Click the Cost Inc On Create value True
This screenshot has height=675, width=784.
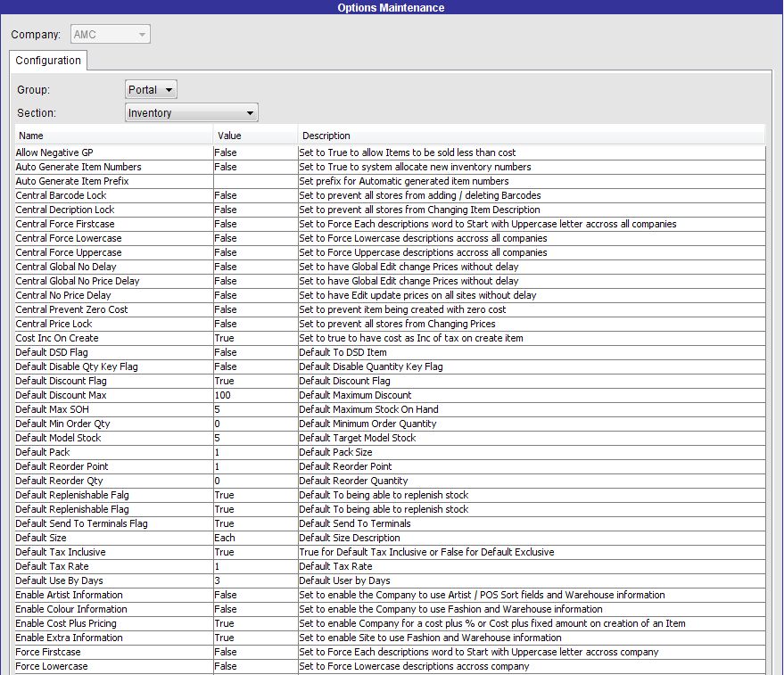(x=255, y=338)
